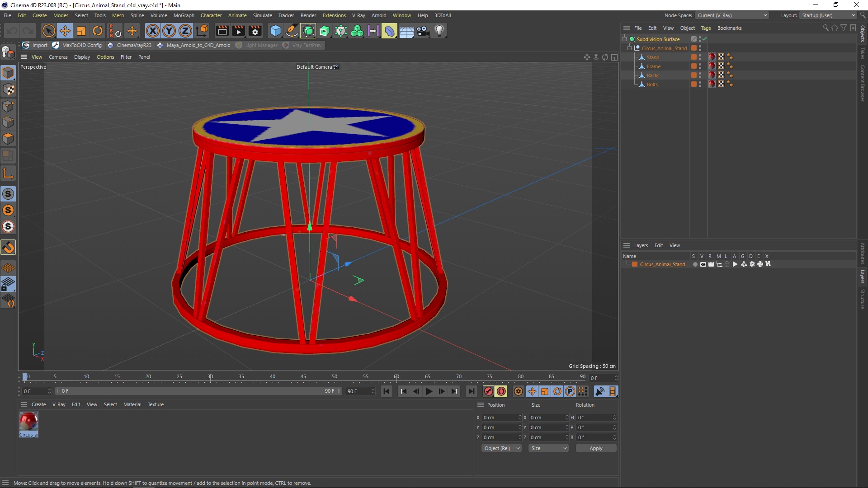Open the Spline Pen tool icon
Screen dimensions: 868x488
292,31
